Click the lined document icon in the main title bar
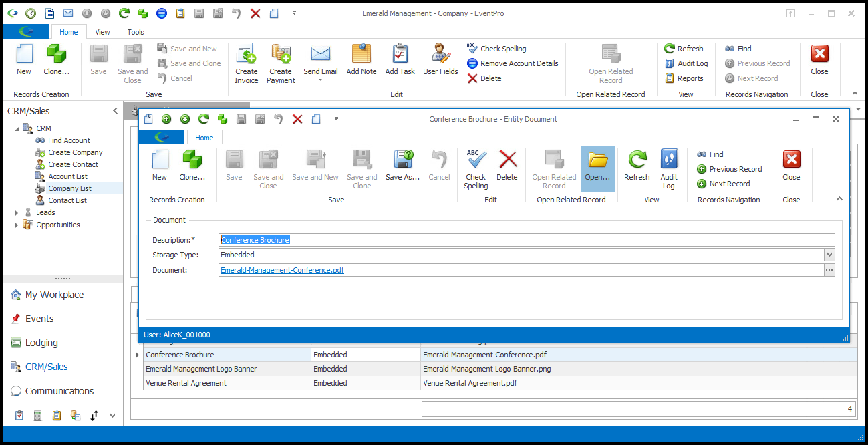The image size is (868, 445). [x=49, y=13]
